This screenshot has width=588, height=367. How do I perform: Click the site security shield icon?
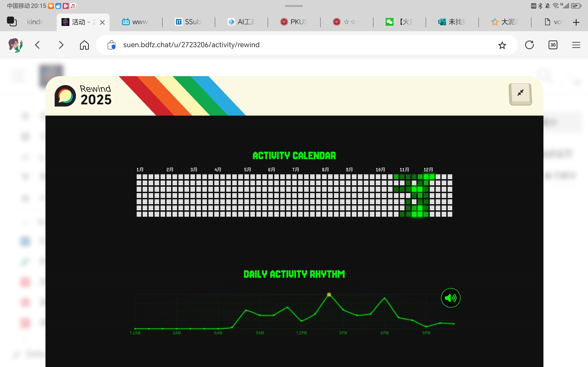point(112,45)
